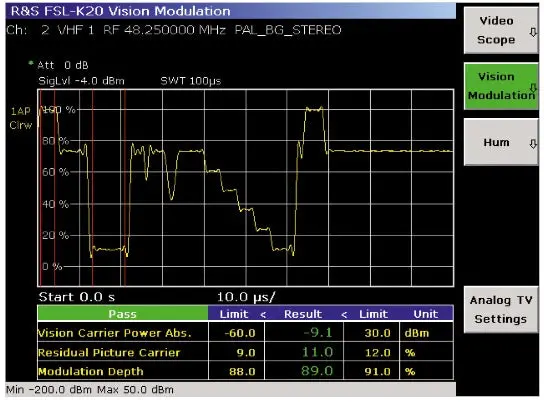
Task: Open the Hum measurement softkey
Action: [501, 142]
